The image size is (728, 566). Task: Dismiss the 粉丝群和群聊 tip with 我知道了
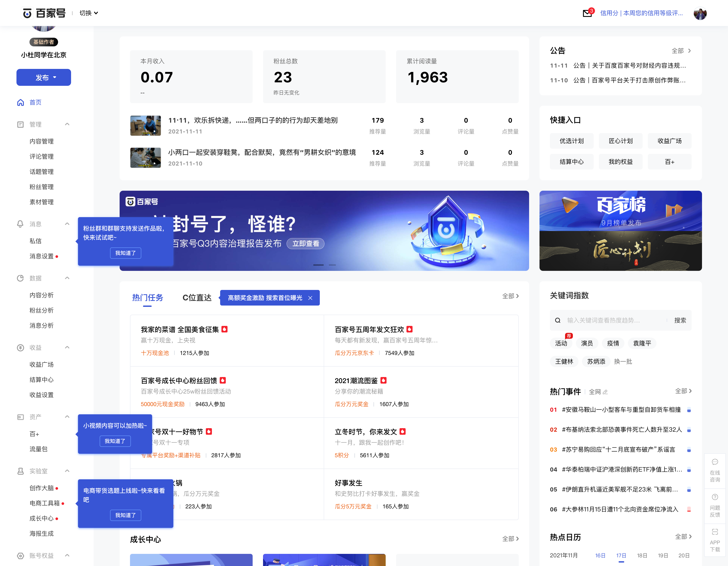pyautogui.click(x=126, y=253)
